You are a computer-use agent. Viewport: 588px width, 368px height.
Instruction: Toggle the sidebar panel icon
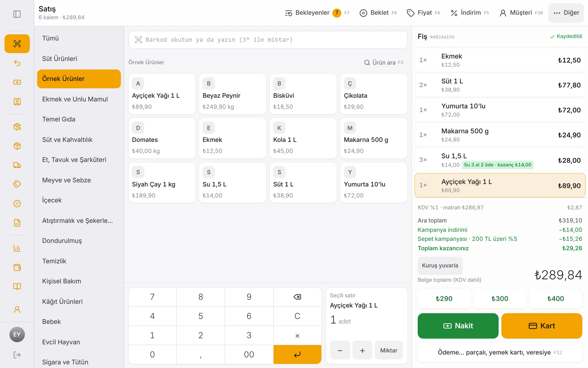pyautogui.click(x=17, y=14)
